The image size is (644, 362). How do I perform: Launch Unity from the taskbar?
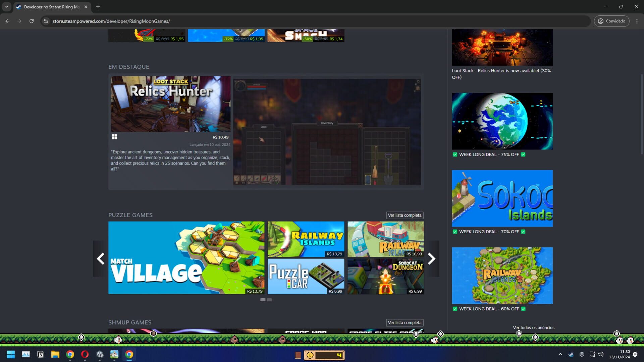coord(100,354)
